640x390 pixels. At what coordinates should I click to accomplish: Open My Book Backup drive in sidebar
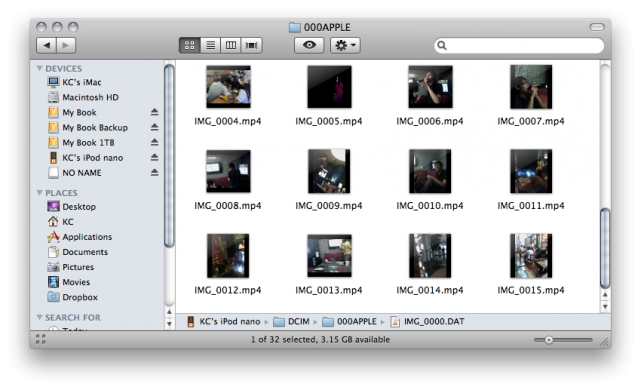[95, 127]
